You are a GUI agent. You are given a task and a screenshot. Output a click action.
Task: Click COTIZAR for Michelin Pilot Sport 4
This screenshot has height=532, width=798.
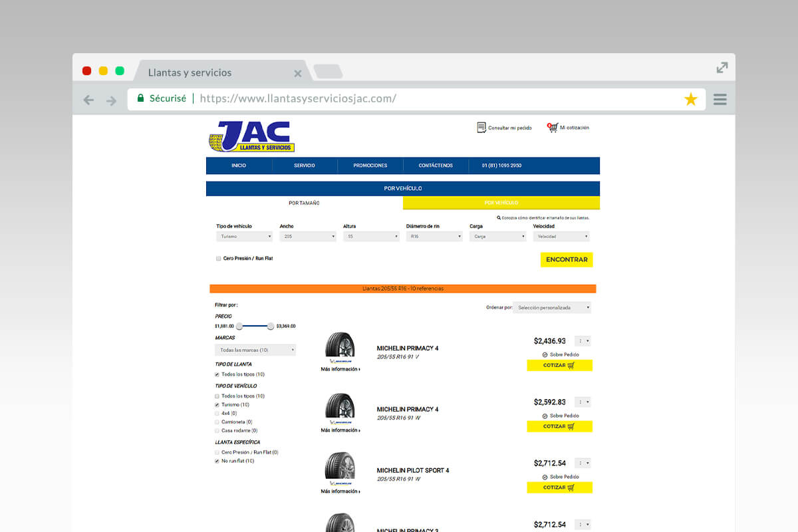click(559, 487)
